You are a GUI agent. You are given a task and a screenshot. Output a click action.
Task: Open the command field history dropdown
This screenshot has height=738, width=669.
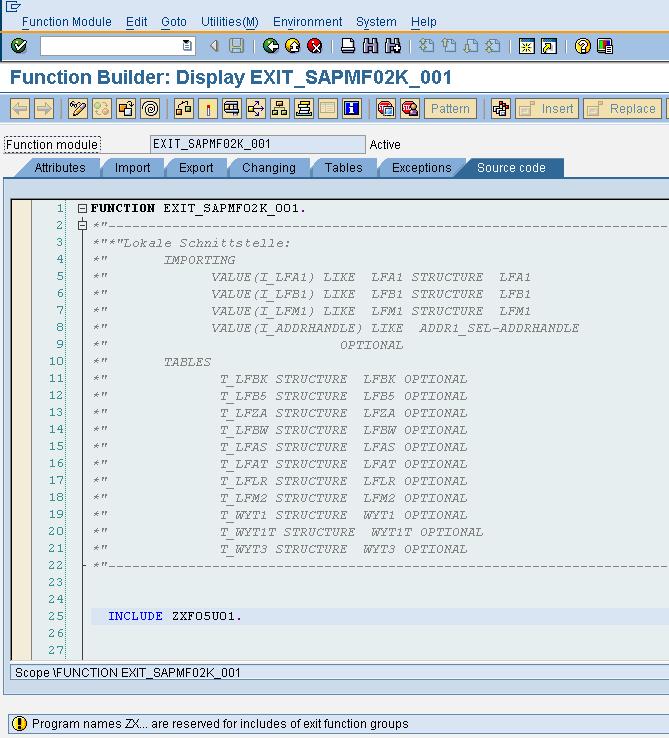click(x=187, y=46)
